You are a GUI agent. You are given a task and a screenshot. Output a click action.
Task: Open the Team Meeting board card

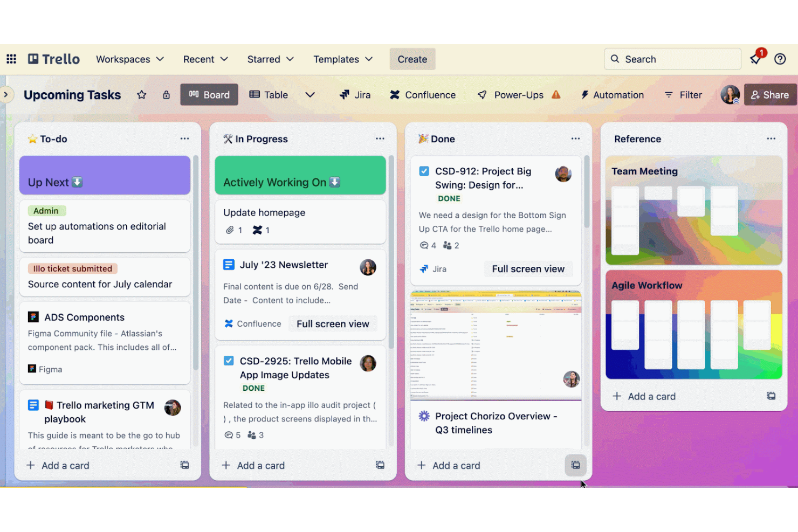click(694, 211)
